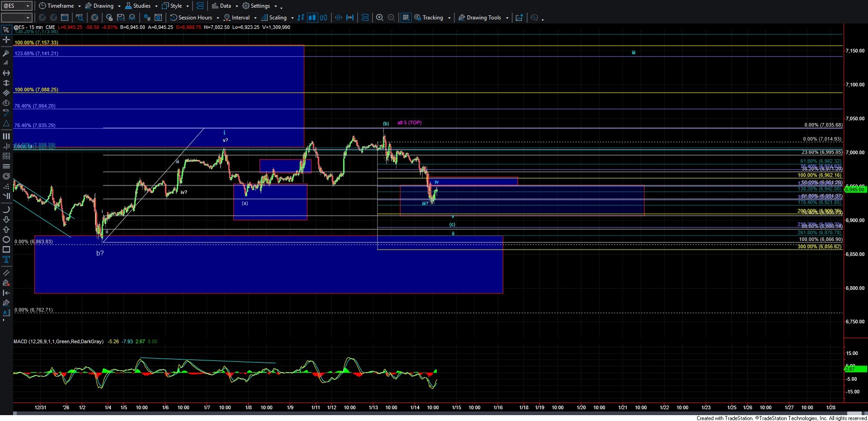Image resolution: width=868 pixels, height=421 pixels.
Task: Select the triangle drawing tool
Action: pos(6,123)
